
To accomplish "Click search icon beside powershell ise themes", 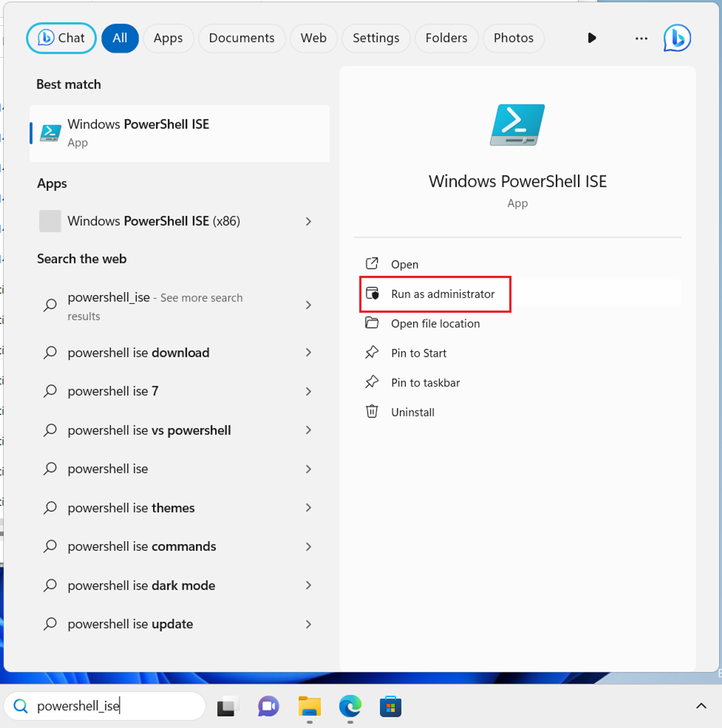I will coord(50,508).
